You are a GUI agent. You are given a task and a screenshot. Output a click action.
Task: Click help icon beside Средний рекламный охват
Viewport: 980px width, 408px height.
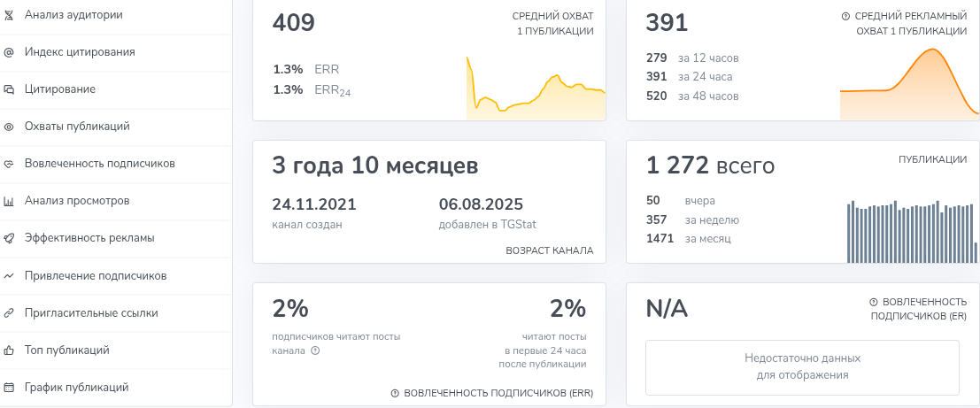click(845, 16)
